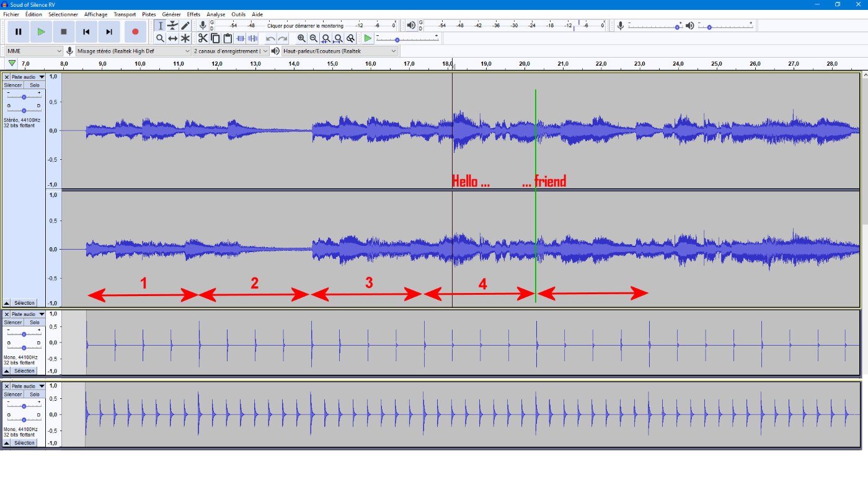Open the Analyse menu
868x498 pixels.
tap(216, 14)
